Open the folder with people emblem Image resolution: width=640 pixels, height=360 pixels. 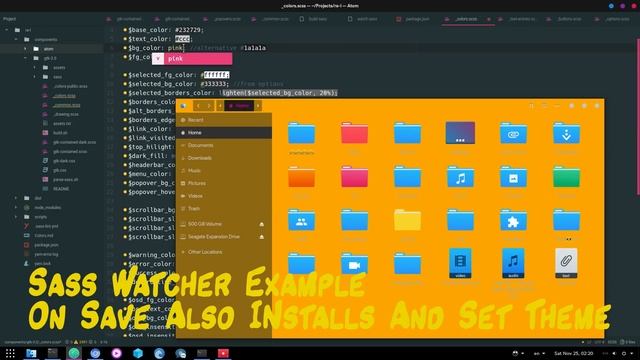(x=301, y=220)
